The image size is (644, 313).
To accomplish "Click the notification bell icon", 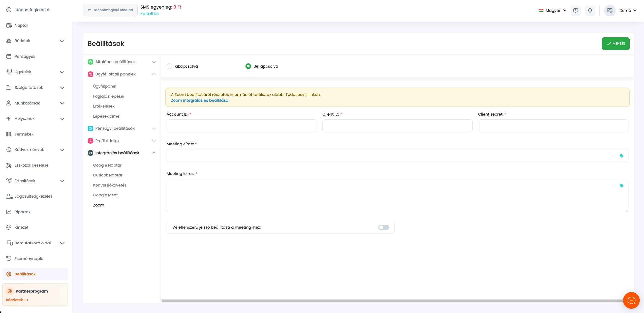I will 590,11.
